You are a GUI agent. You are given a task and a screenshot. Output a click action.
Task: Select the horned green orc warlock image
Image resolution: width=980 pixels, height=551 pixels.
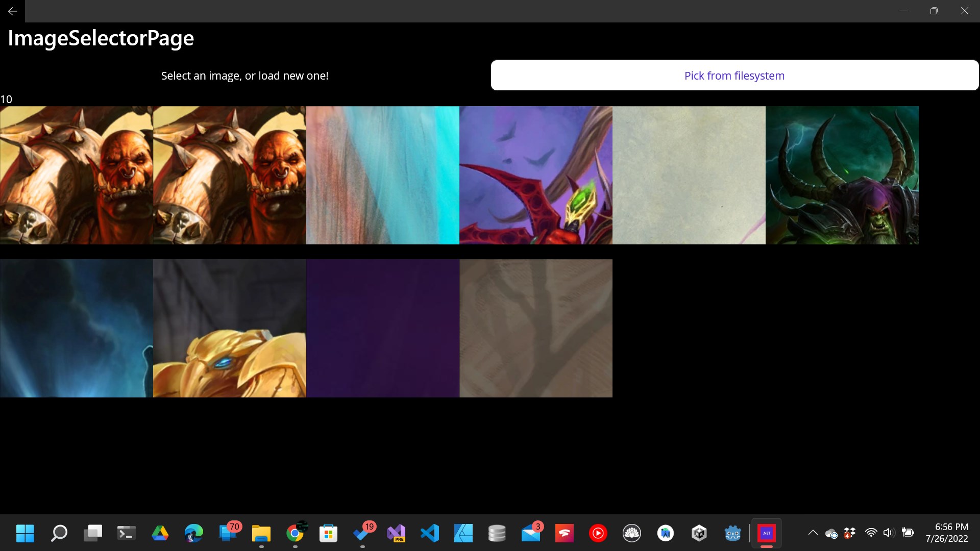842,175
